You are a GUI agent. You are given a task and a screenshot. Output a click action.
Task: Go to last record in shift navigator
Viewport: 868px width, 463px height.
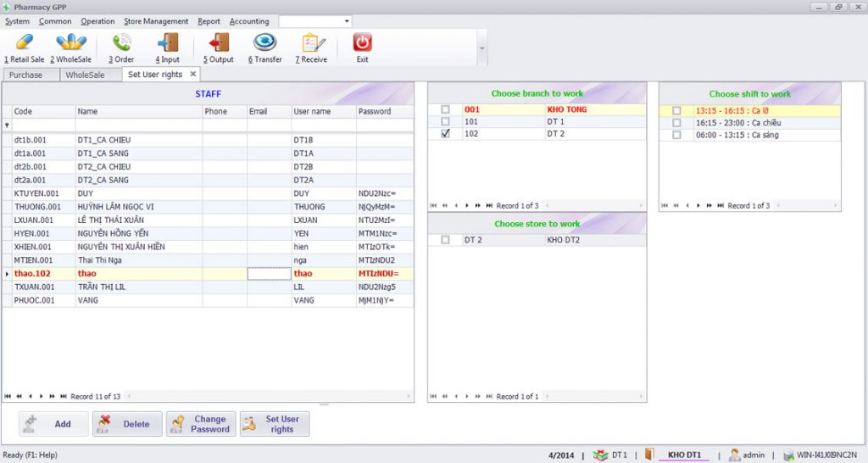(x=721, y=205)
